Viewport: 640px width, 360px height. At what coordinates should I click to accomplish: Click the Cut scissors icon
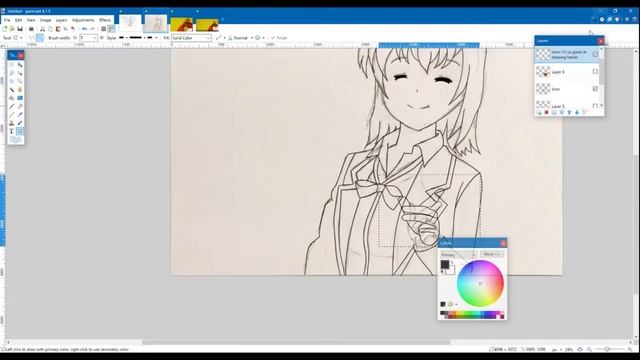42,29
